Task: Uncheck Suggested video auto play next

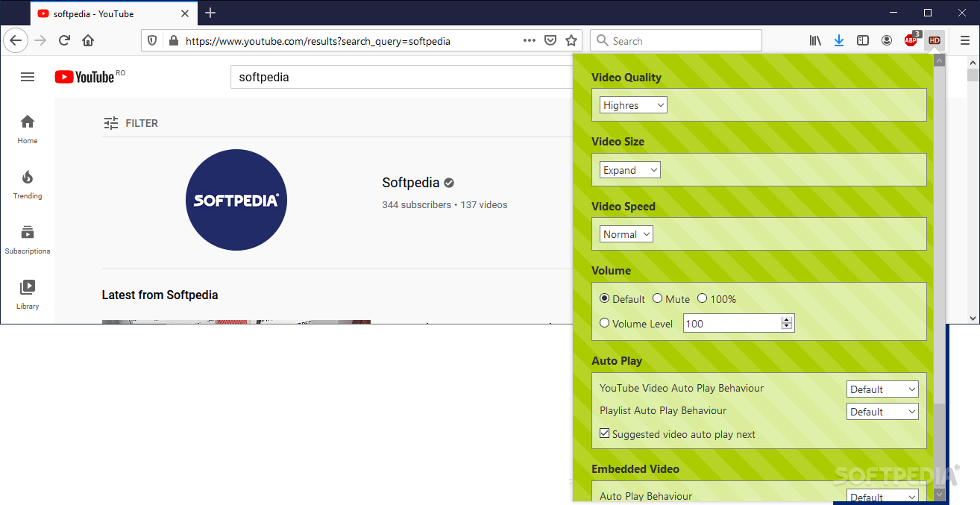Action: [x=604, y=433]
